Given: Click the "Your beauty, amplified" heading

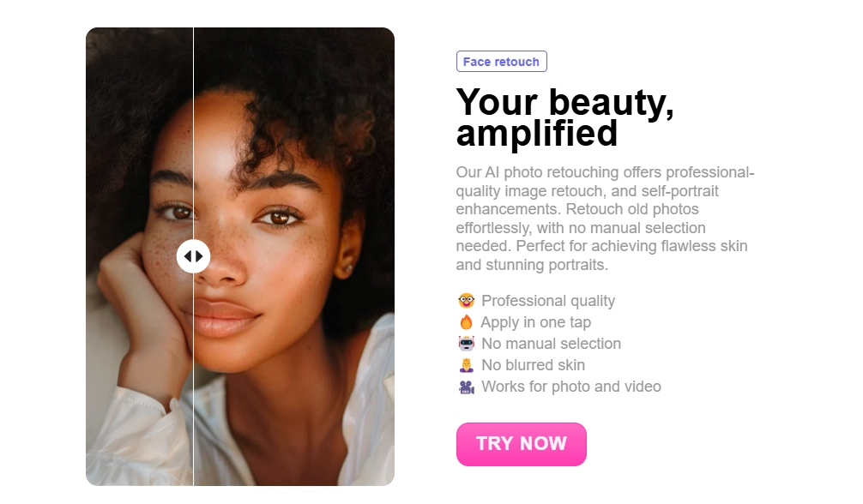Looking at the screenshot, I should click(564, 117).
